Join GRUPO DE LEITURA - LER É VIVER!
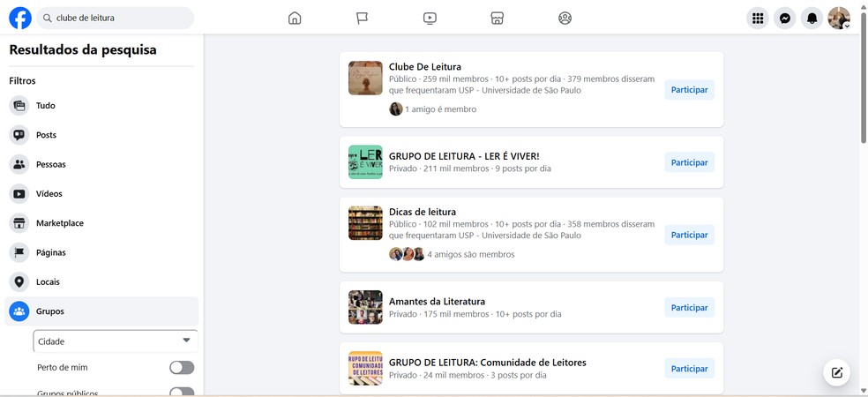This screenshot has height=397, width=868. (x=689, y=162)
